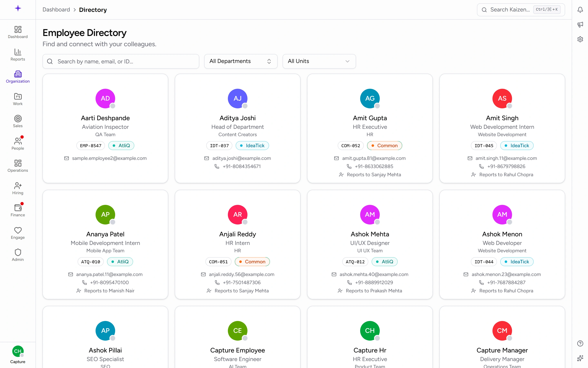Open AI sparkles assistant icon
The image size is (588, 368).
coord(580,358)
